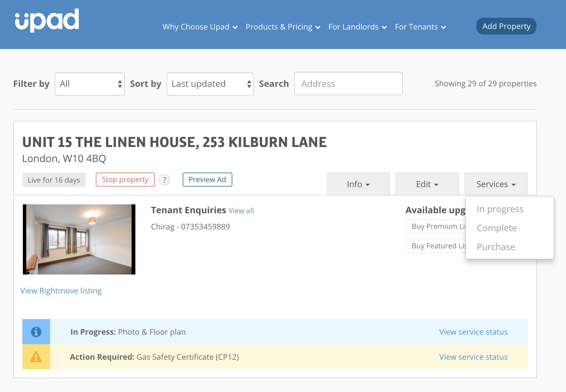Open the Info dropdown button
566x392 pixels.
(x=358, y=184)
